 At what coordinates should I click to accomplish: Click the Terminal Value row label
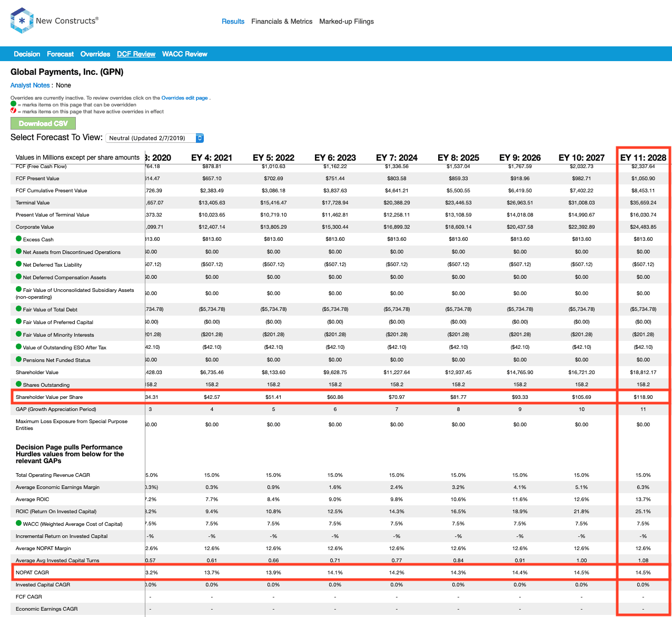(x=33, y=202)
